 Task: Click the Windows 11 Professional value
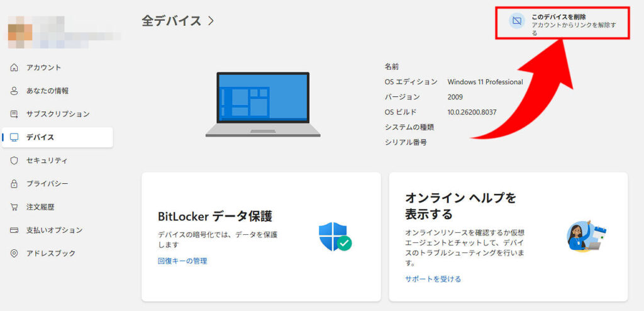pyautogui.click(x=485, y=82)
